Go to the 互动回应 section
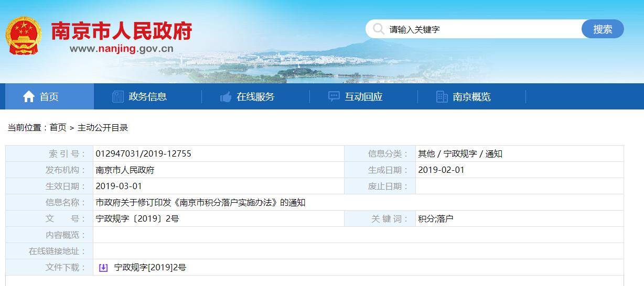The width and height of the screenshot is (644, 286). coord(363,96)
